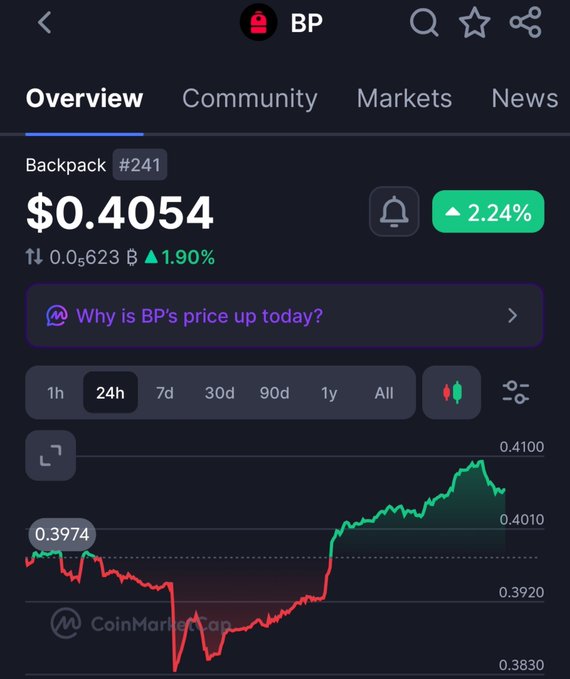570x679 pixels.
Task: Expand the AI price explanation chevron
Action: (x=513, y=316)
